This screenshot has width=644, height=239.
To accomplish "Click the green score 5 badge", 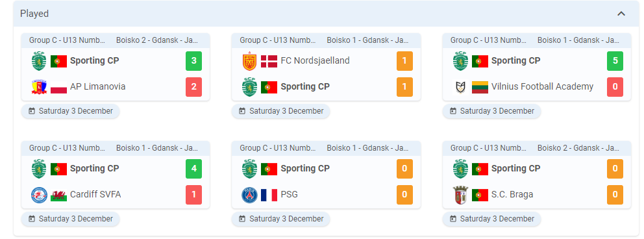I will coord(615,61).
